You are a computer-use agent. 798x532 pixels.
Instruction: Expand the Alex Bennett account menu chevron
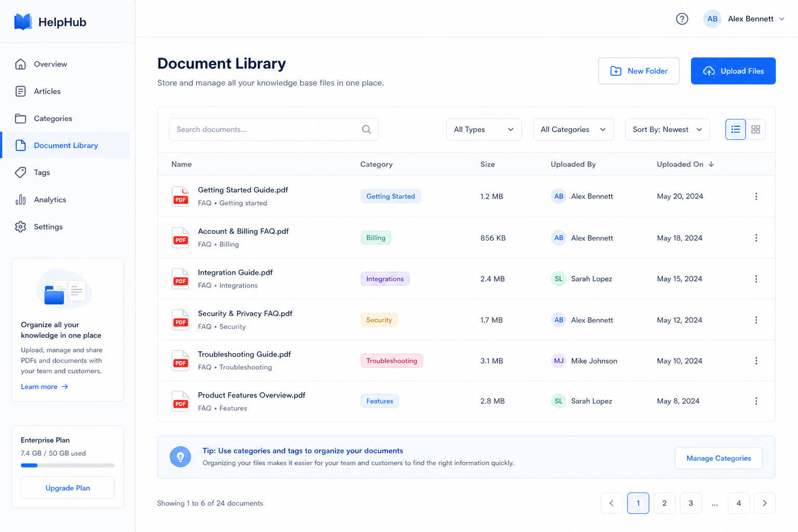click(782, 19)
